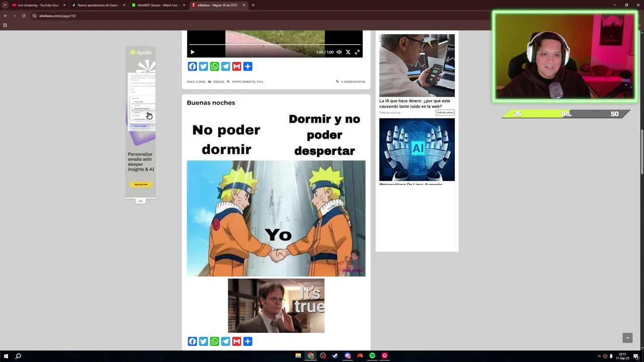Open the 4 COMENTARIOS link
Screen dimensions: 644x362
(x=353, y=81)
